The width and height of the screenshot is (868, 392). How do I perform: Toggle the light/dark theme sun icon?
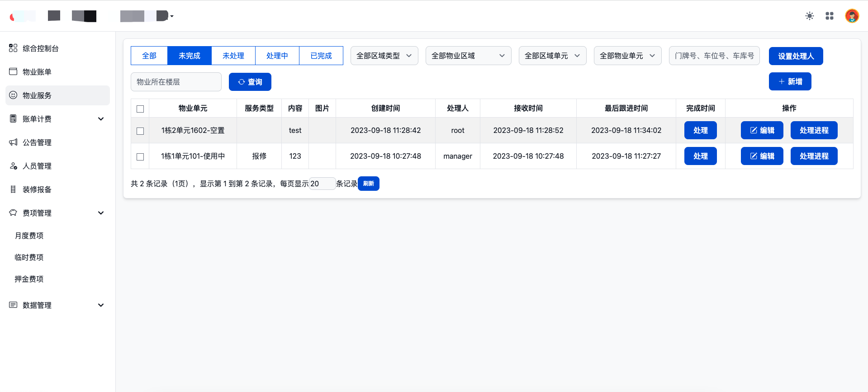click(810, 16)
